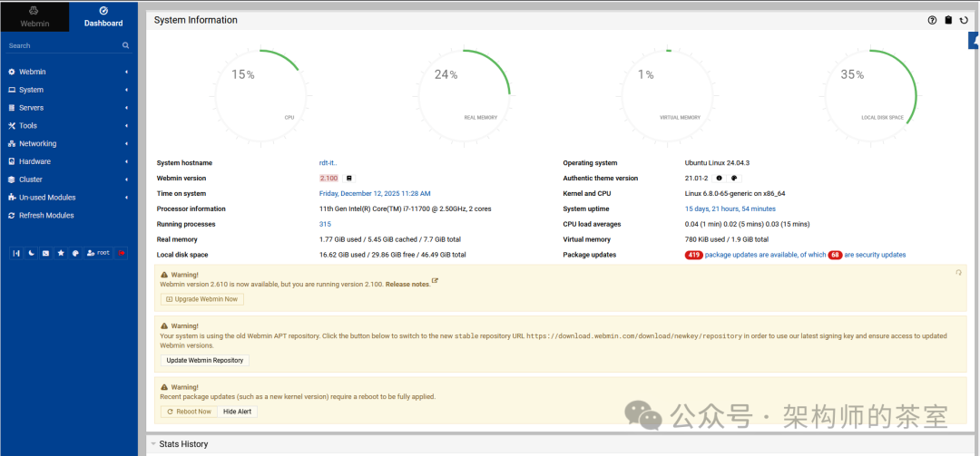The image size is (980, 456).
Task: Open changelog icon next to Webmin version
Action: [x=349, y=178]
